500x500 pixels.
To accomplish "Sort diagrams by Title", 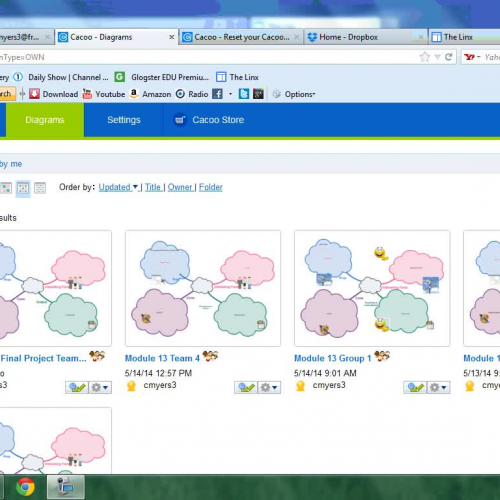I will 153,187.
